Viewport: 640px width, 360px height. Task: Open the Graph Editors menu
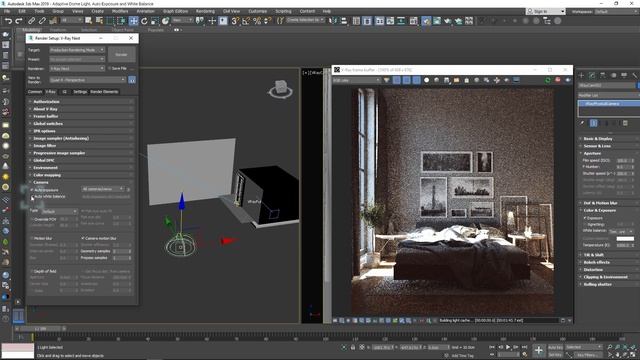(176, 11)
